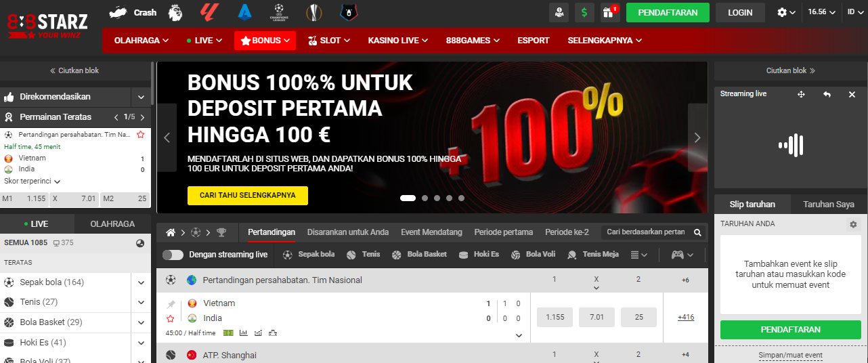Click the green dollar payment icon

584,12
